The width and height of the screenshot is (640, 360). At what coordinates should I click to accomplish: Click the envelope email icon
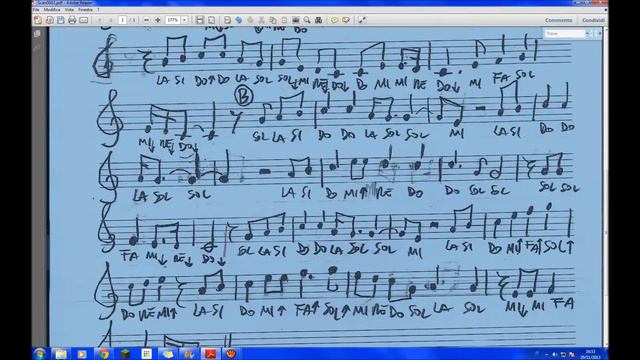[x=83, y=20]
